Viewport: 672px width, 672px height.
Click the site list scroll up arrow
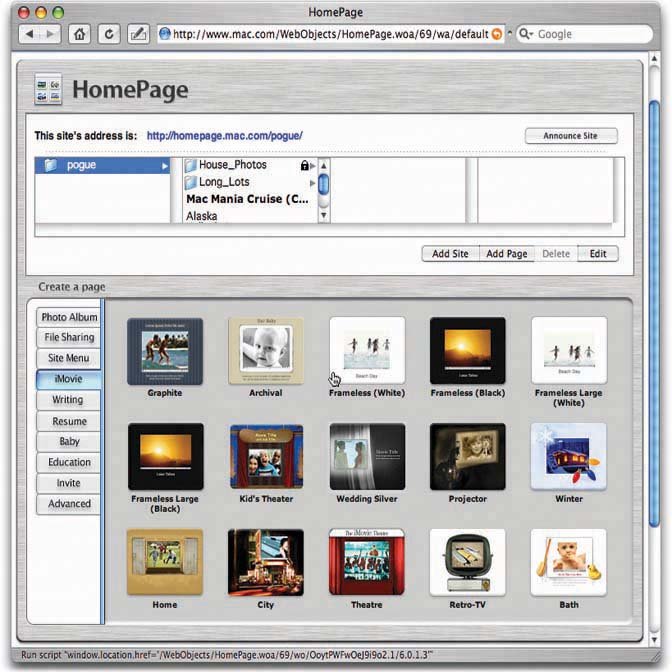pos(324,165)
